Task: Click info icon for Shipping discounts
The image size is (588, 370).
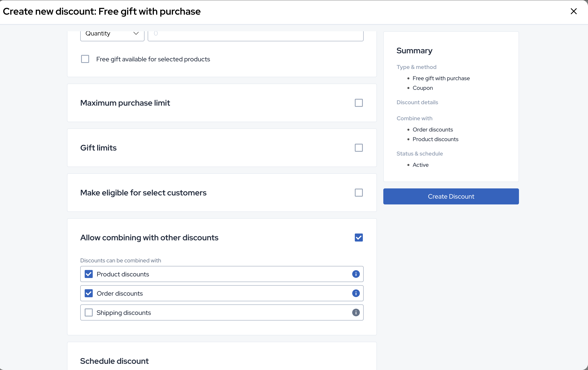Action: (356, 312)
